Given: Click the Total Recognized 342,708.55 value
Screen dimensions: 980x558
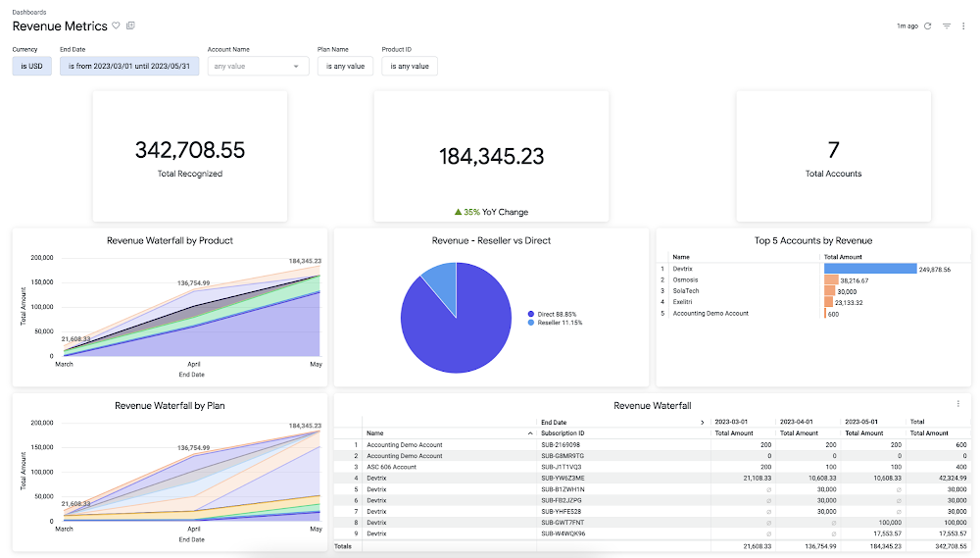Looking at the screenshot, I should pyautogui.click(x=190, y=150).
